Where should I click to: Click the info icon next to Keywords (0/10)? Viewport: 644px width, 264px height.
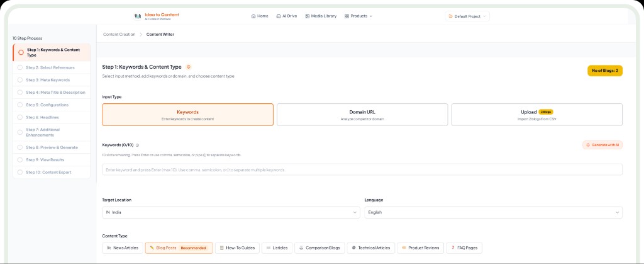[137, 145]
